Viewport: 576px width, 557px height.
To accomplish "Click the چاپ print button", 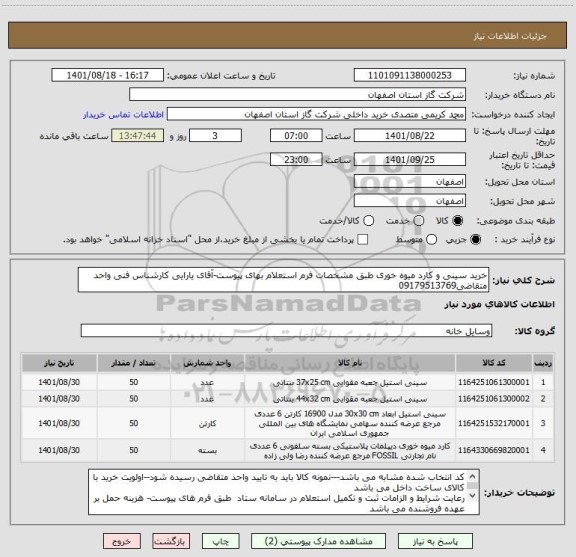I will pyautogui.click(x=221, y=542).
